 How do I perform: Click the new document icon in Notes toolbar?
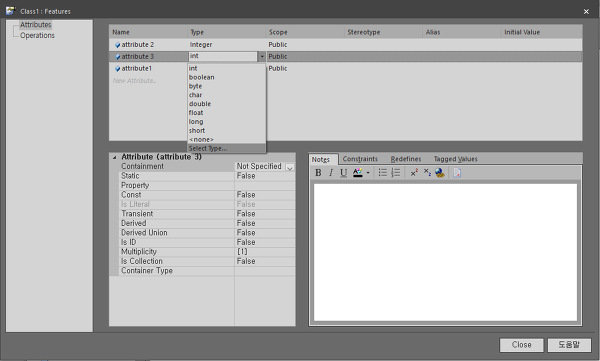tap(457, 173)
